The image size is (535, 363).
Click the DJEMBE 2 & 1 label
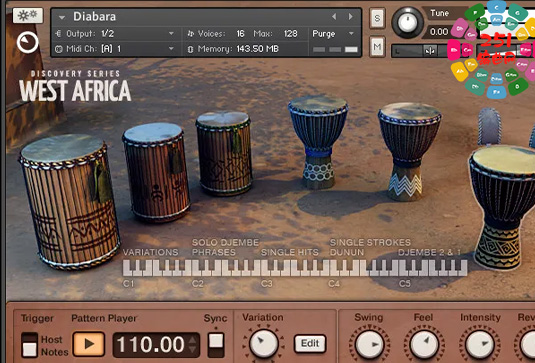429,252
